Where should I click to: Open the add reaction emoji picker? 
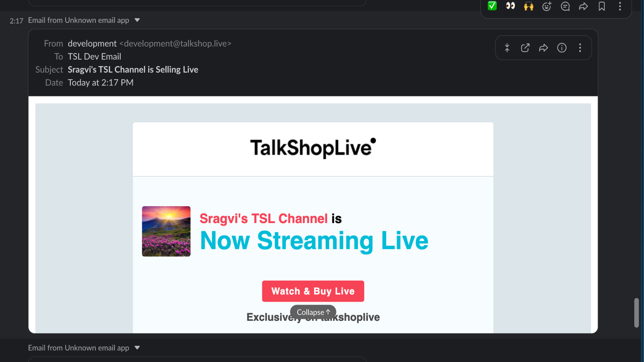click(x=547, y=6)
